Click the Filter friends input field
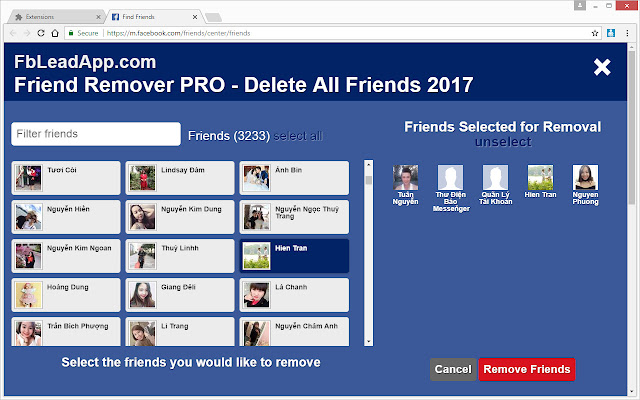The width and height of the screenshot is (640, 400). 96,134
